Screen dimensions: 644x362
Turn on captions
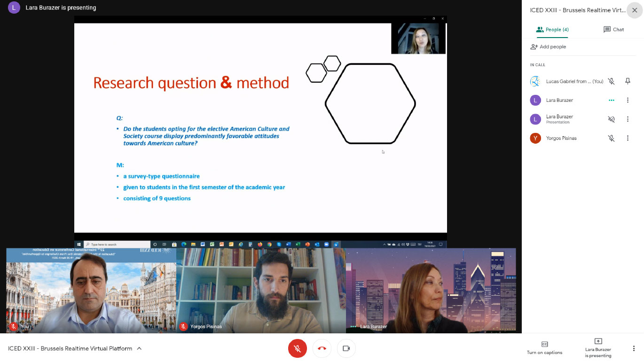pos(544,347)
